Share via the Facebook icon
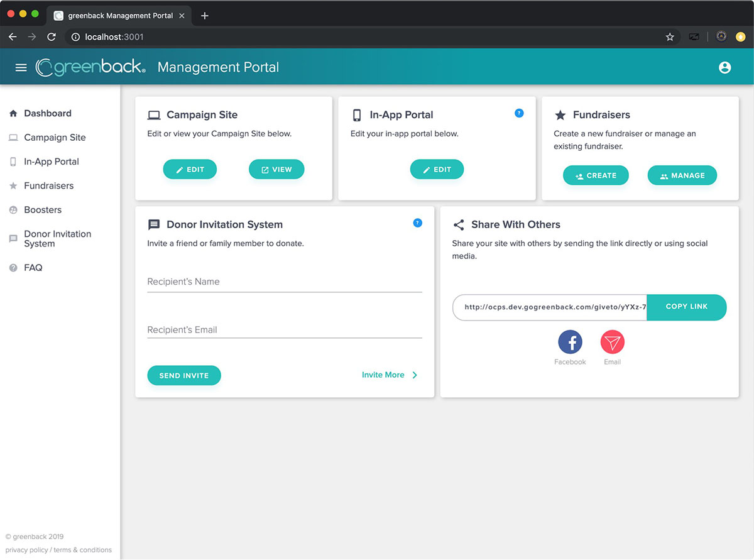Screen dimensions: 754x560 (x=570, y=343)
